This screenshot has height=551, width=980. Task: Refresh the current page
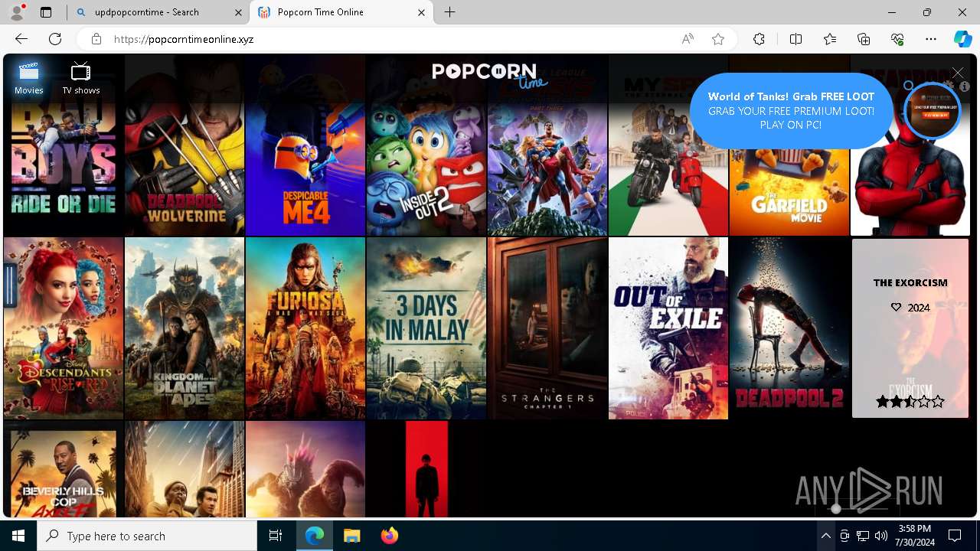[55, 39]
